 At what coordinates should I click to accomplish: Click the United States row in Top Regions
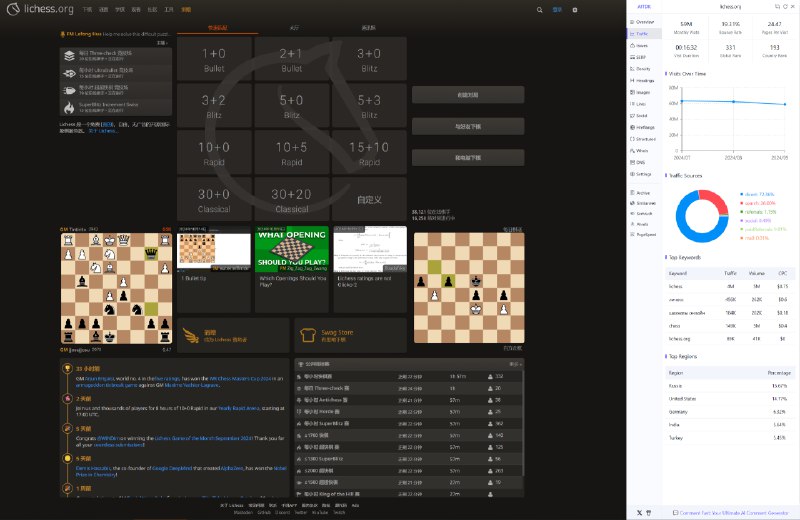pos(729,399)
